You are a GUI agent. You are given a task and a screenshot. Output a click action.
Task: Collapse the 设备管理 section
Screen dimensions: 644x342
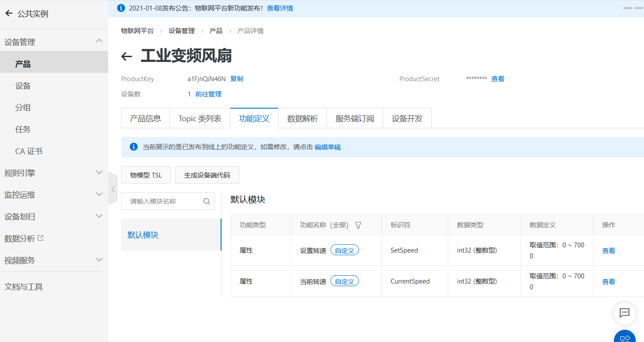99,41
